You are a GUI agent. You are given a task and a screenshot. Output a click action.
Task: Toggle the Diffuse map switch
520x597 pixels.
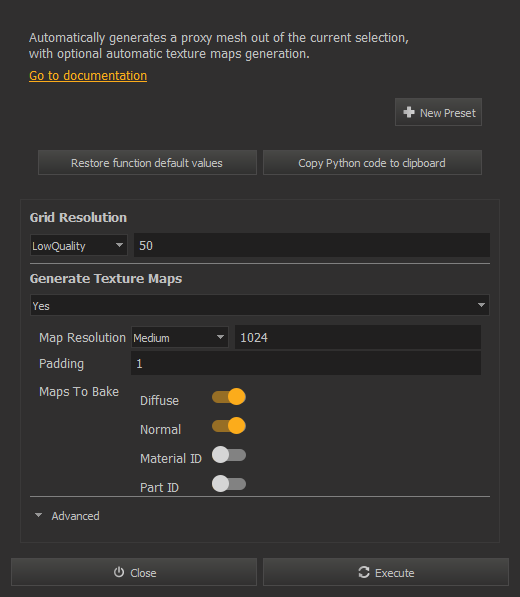coord(229,397)
